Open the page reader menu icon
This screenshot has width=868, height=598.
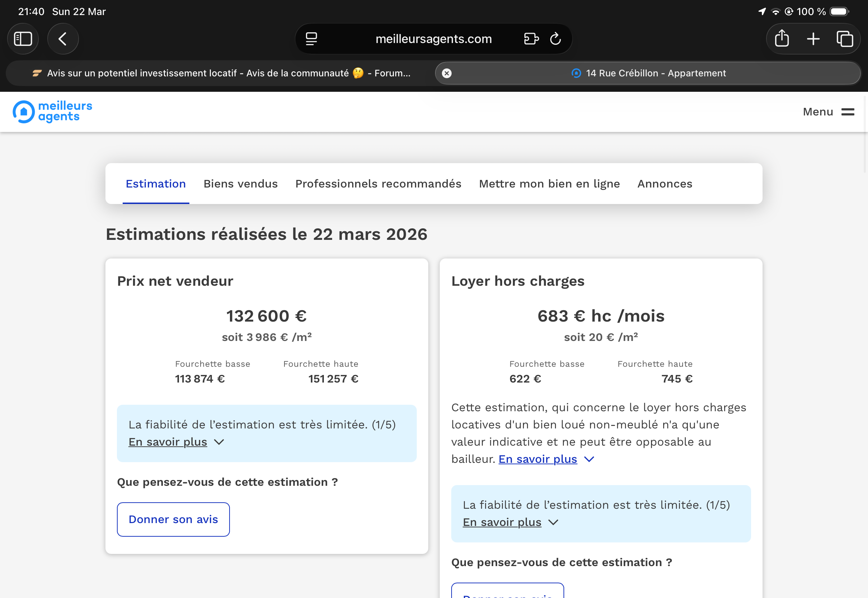pyautogui.click(x=311, y=39)
